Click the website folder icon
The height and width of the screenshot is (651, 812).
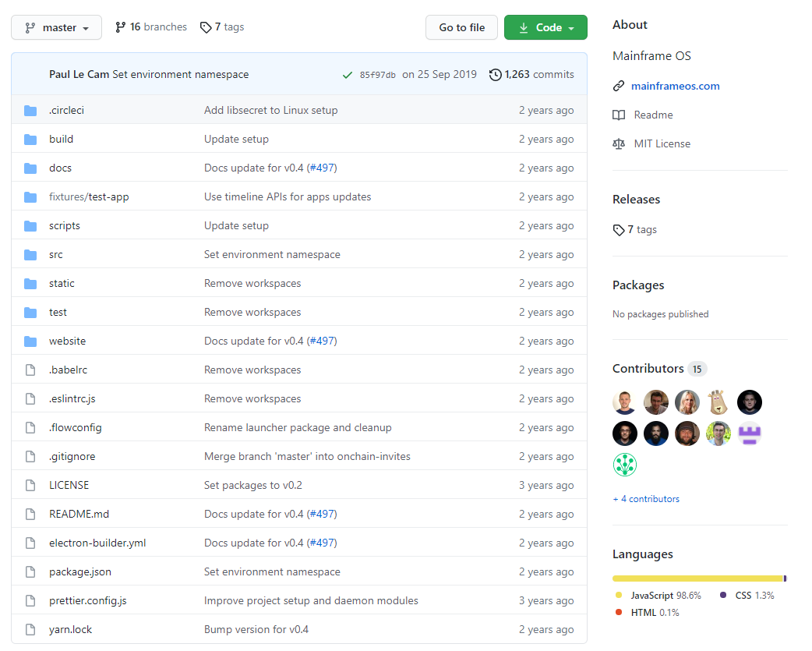coord(30,341)
